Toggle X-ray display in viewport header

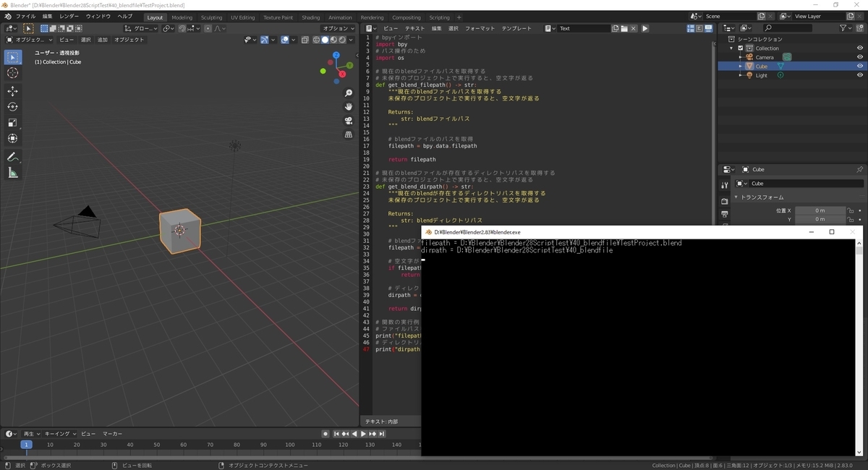(305, 40)
